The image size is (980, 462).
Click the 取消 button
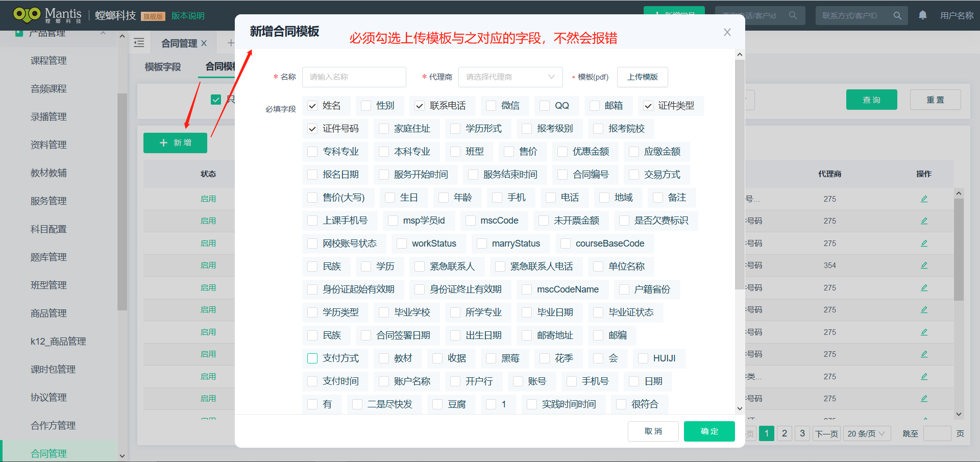[653, 431]
